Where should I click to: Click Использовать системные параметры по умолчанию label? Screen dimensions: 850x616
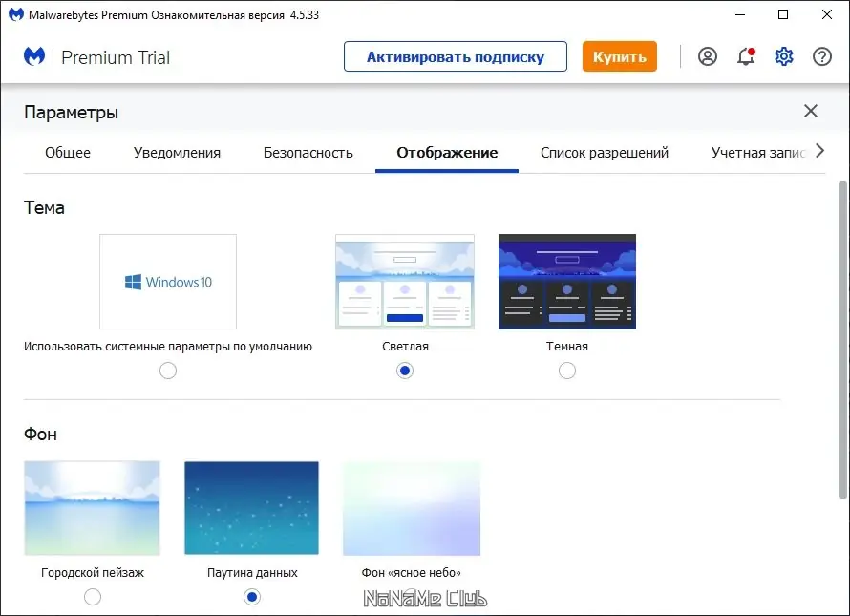point(168,347)
